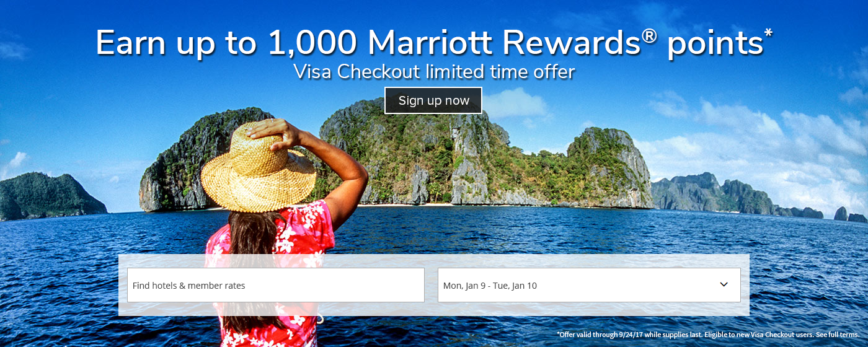The height and width of the screenshot is (347, 868).
Task: Click the registered trademark symbol after Rewards
Action: coord(649,37)
